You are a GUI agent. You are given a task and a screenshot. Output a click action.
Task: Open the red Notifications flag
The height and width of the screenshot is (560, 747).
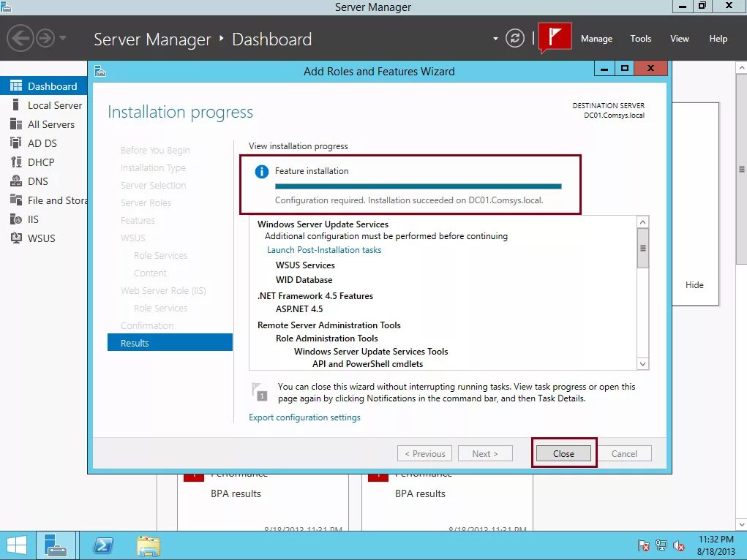tap(555, 37)
